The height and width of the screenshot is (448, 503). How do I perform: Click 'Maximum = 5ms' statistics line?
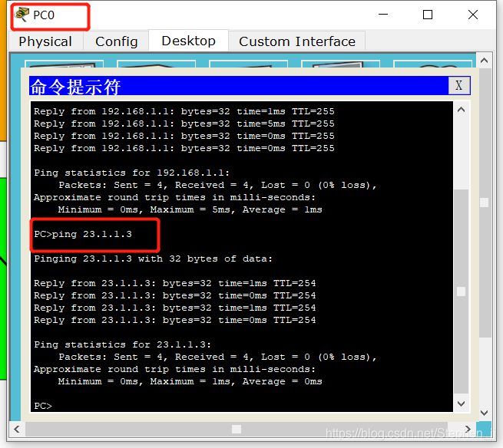click(190, 209)
